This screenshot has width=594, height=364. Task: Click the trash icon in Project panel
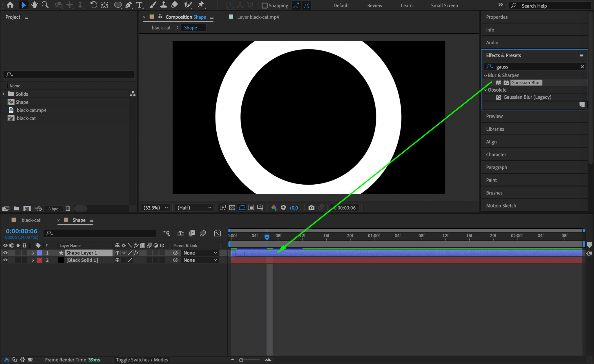coord(68,208)
